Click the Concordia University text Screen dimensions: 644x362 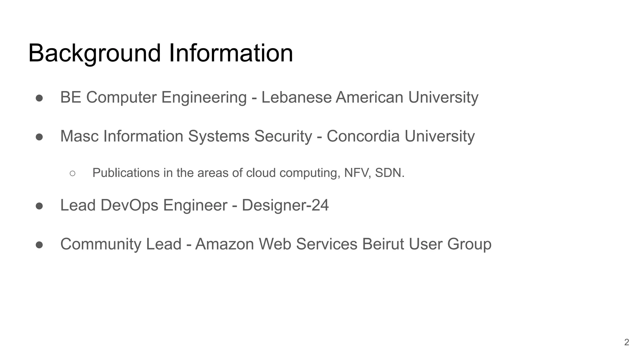401,136
